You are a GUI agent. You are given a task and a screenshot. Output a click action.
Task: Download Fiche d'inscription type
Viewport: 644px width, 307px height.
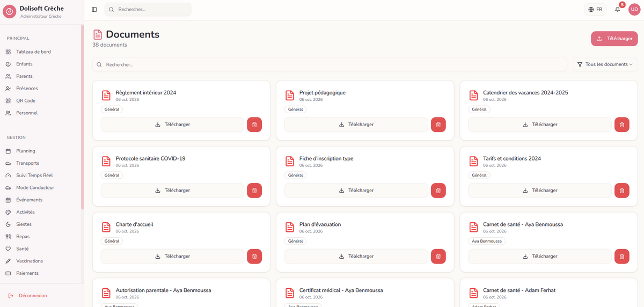356,191
